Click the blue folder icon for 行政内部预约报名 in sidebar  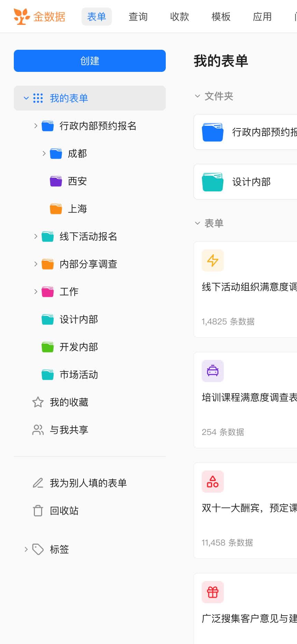[48, 126]
